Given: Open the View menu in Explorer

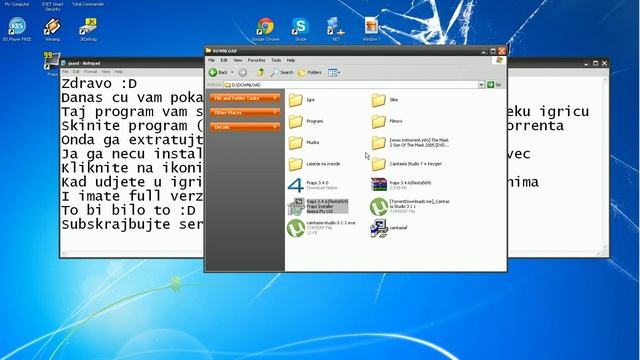Looking at the screenshot, I should click(238, 60).
